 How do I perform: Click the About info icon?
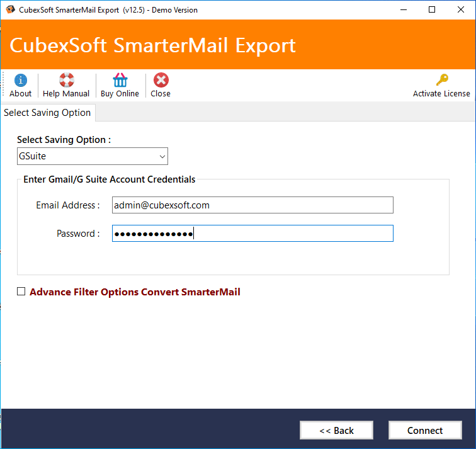(21, 80)
